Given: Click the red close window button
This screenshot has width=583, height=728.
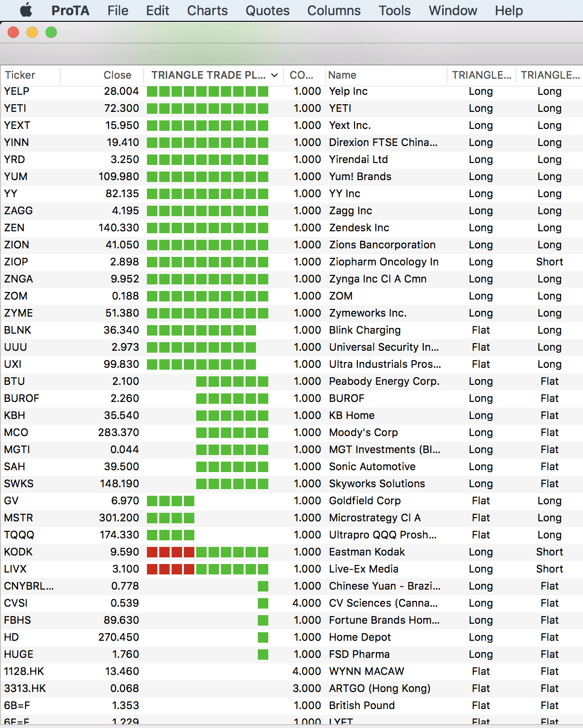Looking at the screenshot, I should tap(13, 32).
